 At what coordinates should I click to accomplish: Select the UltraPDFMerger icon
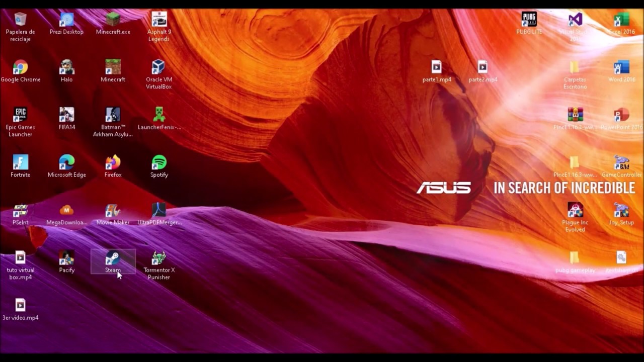tap(159, 214)
